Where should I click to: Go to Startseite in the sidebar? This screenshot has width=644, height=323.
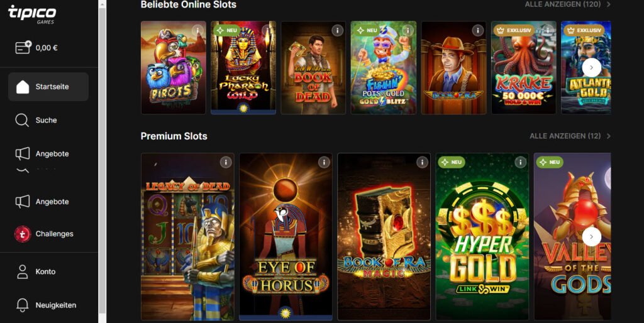pos(48,87)
